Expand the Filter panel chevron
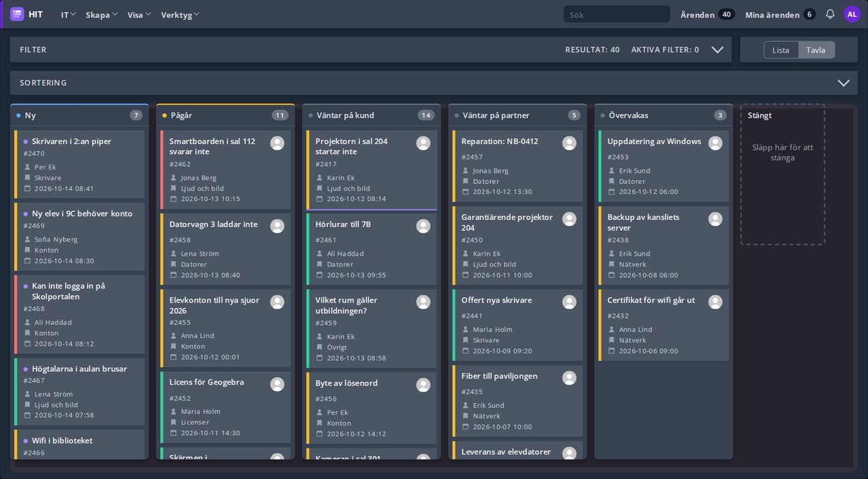Viewport: 868px width, 479px height. 717,50
